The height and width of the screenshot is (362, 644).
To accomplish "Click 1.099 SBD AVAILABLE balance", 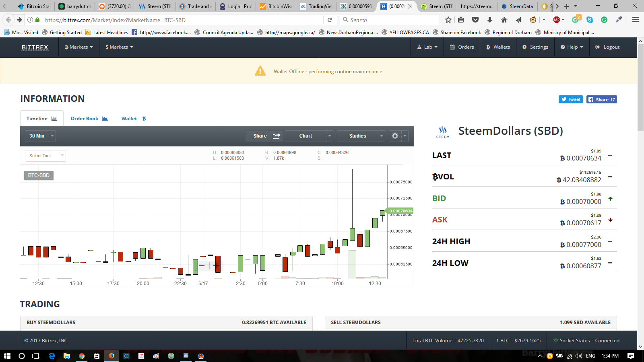I will tap(585, 323).
